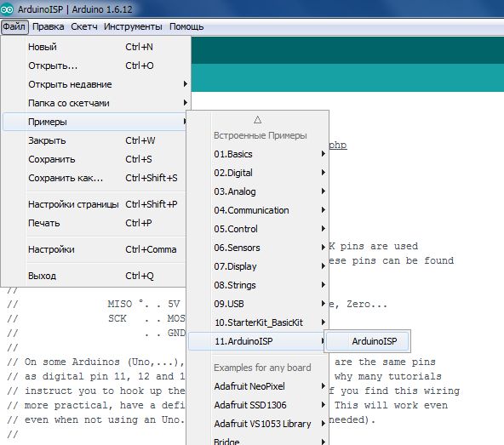The width and height of the screenshot is (504, 445).
Task: Select the Примеры menu entry
Action: [94, 122]
